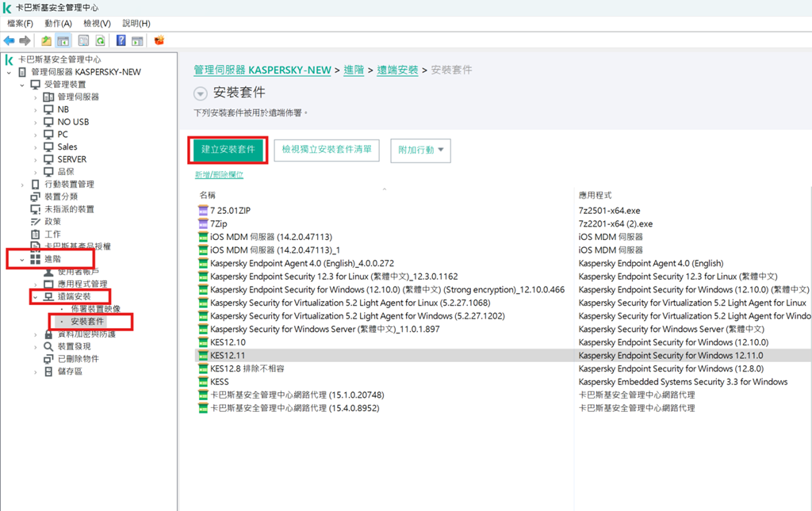Expand the 儲存區 tree node
Image resolution: width=812 pixels, height=511 pixels.
point(36,372)
